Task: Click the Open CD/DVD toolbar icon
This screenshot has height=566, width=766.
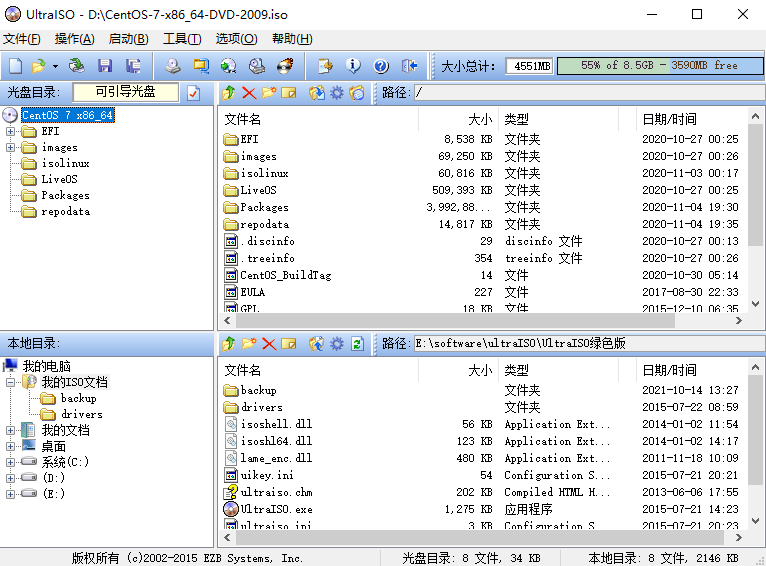Action: click(x=77, y=65)
